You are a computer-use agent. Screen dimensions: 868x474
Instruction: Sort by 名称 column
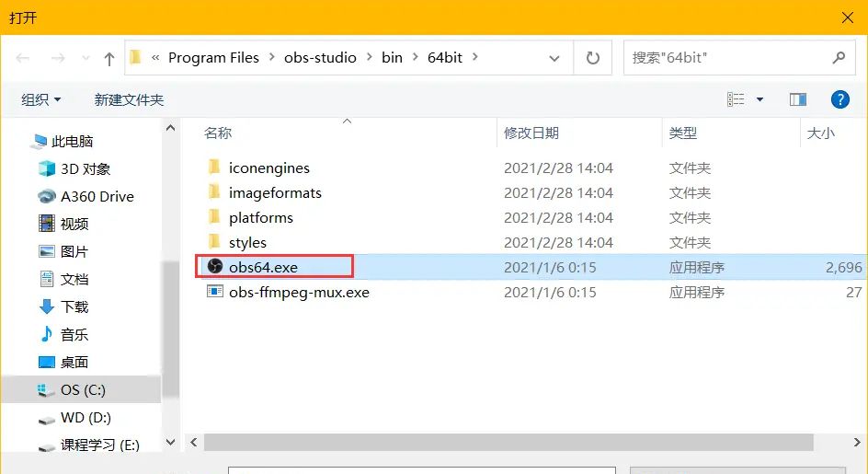click(x=218, y=133)
